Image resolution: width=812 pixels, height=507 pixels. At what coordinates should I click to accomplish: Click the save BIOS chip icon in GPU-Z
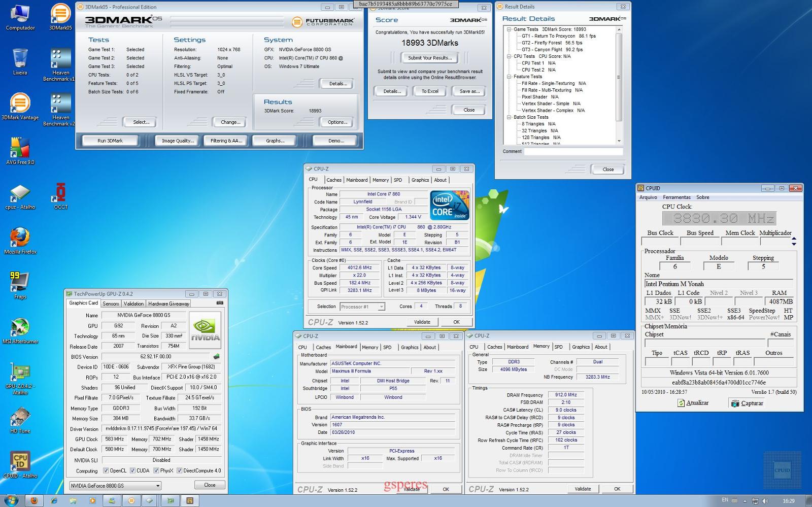click(x=217, y=357)
